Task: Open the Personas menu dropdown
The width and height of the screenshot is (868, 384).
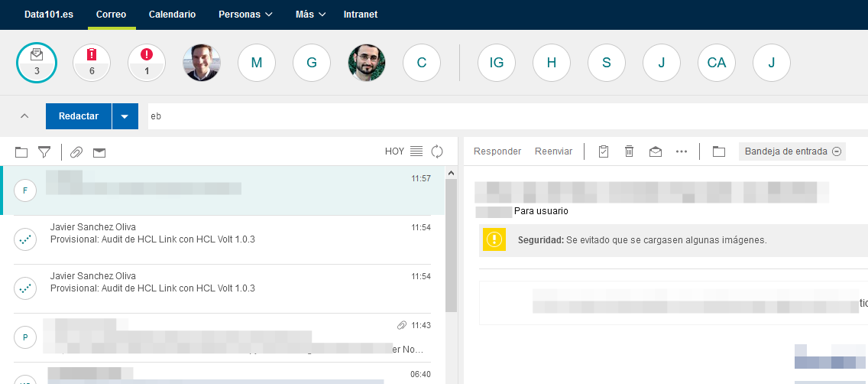Action: pos(245,15)
